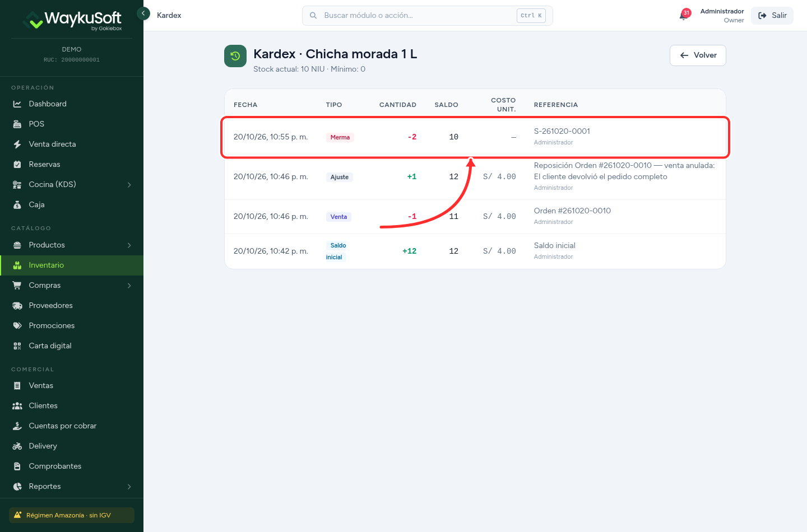Select reference Orden #261020-0010
The height and width of the screenshot is (532, 807).
coord(572,211)
